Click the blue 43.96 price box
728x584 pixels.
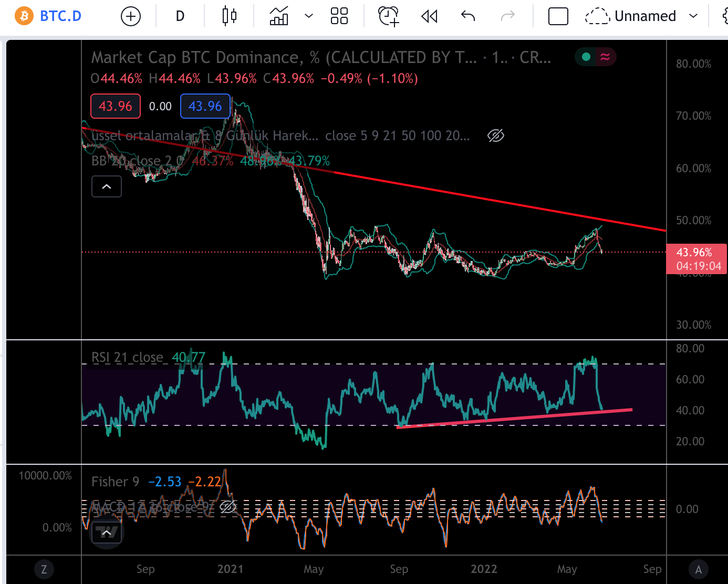[x=205, y=106]
